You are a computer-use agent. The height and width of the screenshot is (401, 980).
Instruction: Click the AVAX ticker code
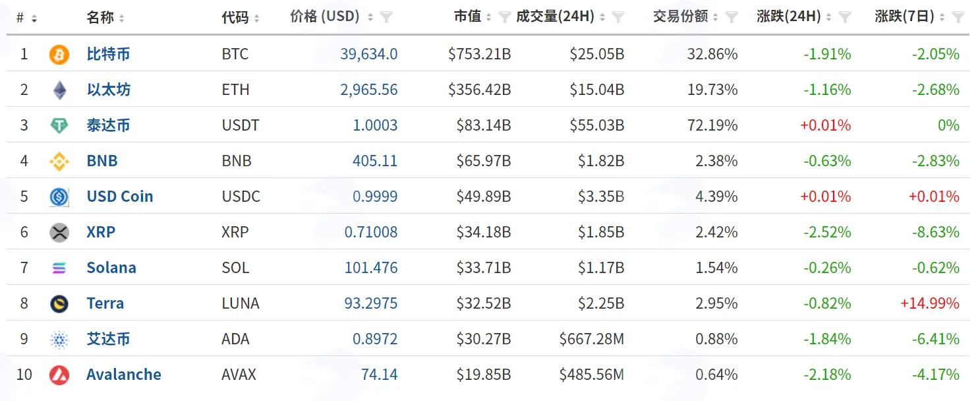(x=239, y=375)
